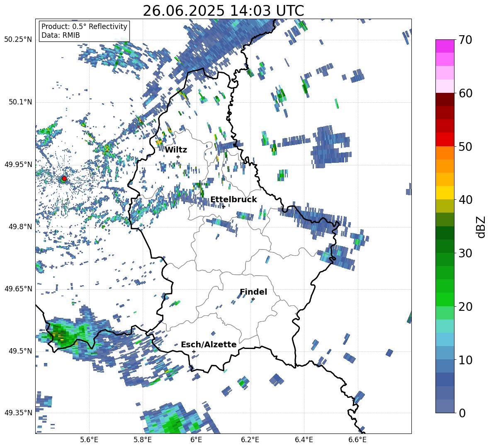Click the 49.8°N latitude label
The width and height of the screenshot is (491, 448).
(20, 227)
